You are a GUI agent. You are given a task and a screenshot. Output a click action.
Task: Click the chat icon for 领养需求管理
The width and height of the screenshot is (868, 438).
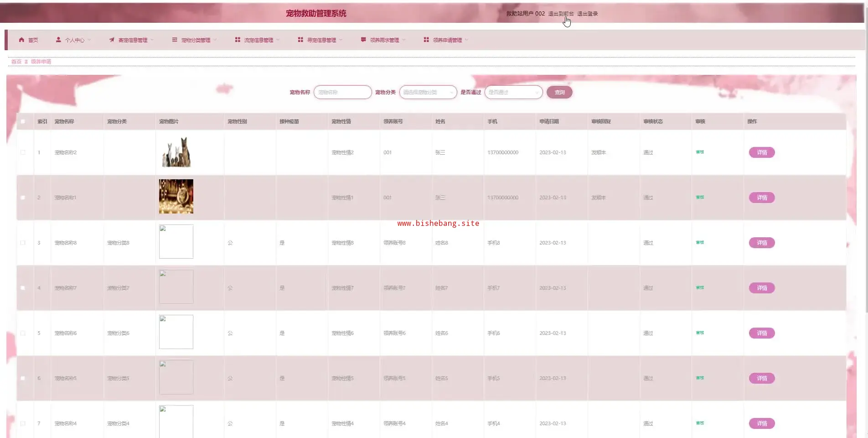coord(363,40)
